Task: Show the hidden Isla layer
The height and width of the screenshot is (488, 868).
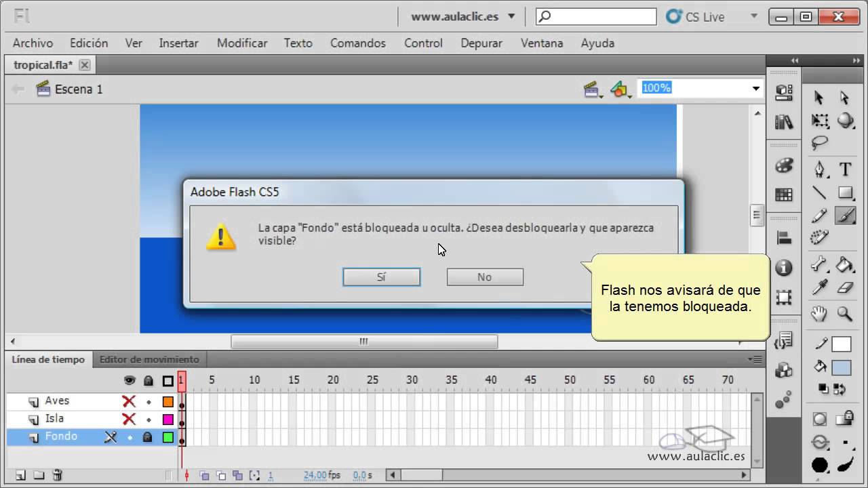Action: click(x=129, y=419)
